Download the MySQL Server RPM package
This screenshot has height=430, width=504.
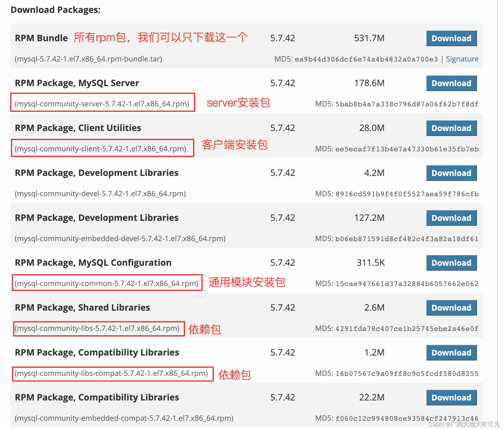(451, 83)
